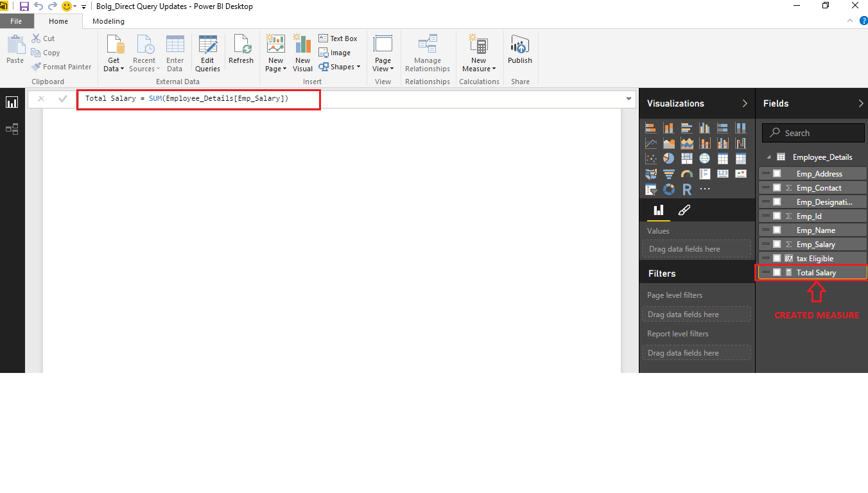Switch to the Format paintbrush tab
The image size is (868, 493).
[x=684, y=210]
